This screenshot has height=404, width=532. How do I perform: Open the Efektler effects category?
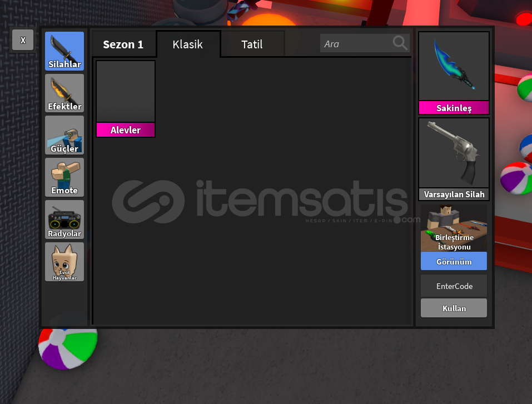tap(64, 93)
